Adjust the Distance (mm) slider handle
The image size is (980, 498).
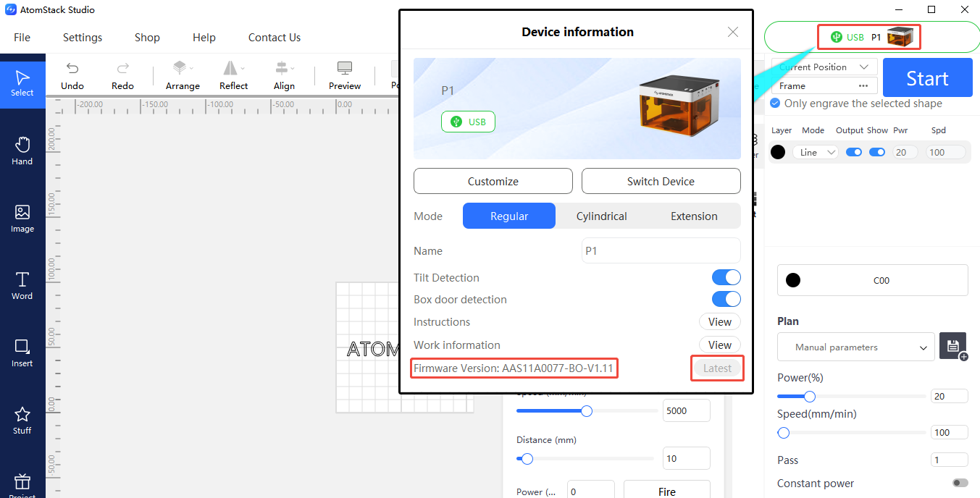click(x=527, y=458)
